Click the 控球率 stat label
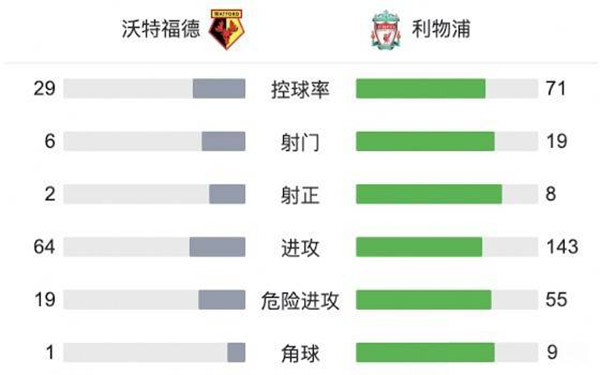Screen dimensions: 600x375 point(300,90)
